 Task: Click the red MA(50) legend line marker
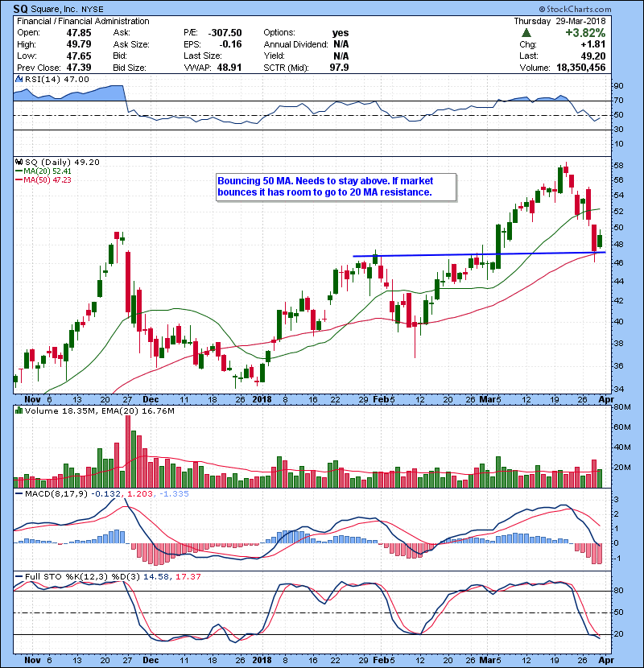point(19,180)
